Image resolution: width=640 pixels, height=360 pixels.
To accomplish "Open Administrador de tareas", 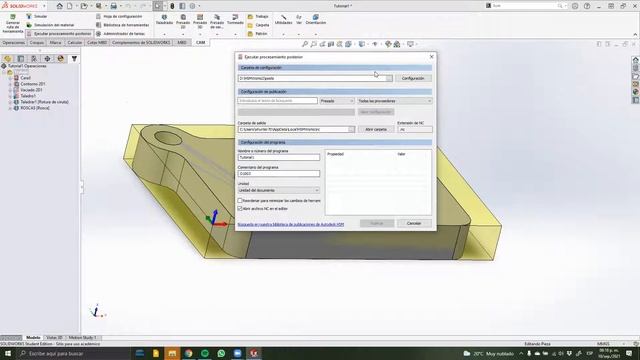I will [x=120, y=34].
